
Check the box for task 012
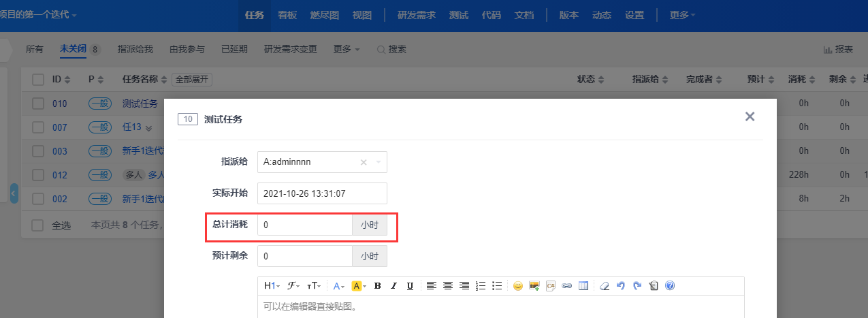click(x=38, y=175)
